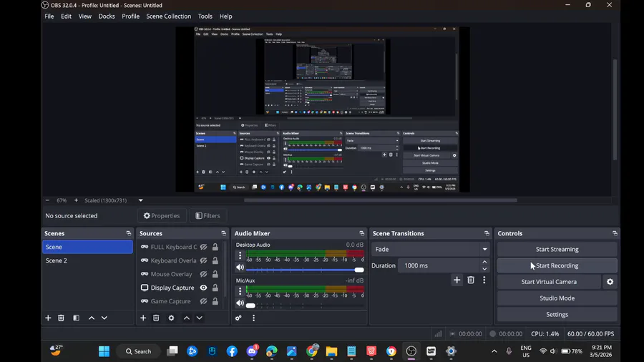The height and width of the screenshot is (362, 644).
Task: Open the Profile menu
Action: pos(131,16)
